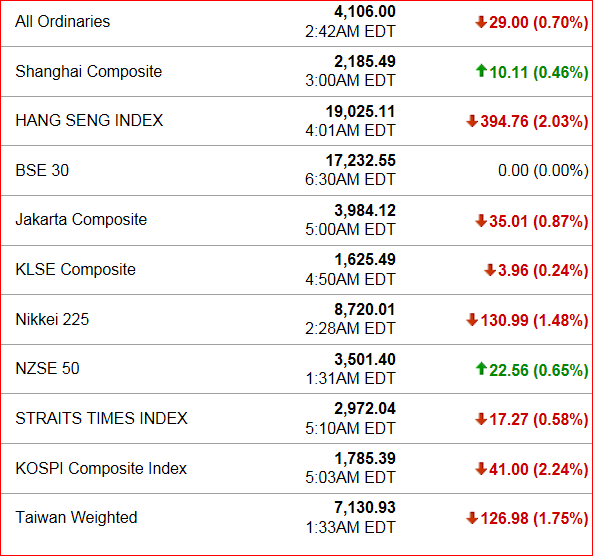
Task: Click green up arrow beside 22.56 change
Action: [481, 369]
